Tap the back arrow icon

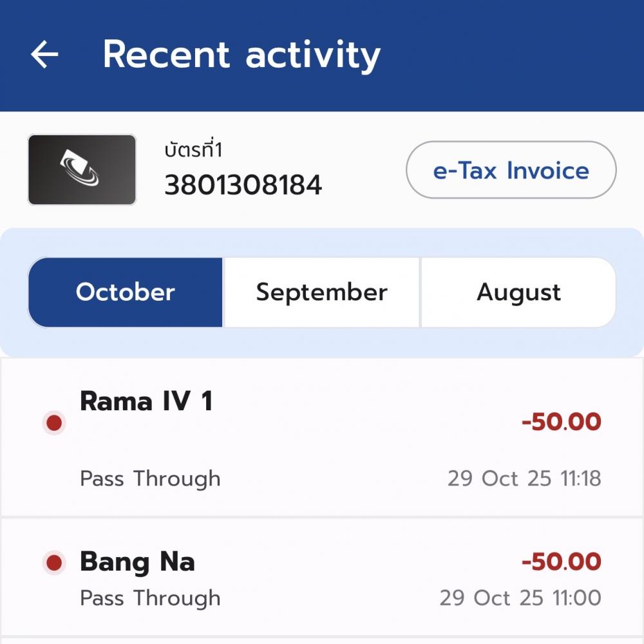pos(44,55)
